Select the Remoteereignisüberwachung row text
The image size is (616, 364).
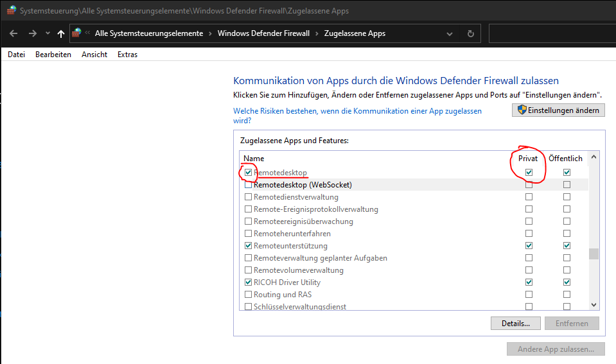click(x=303, y=221)
